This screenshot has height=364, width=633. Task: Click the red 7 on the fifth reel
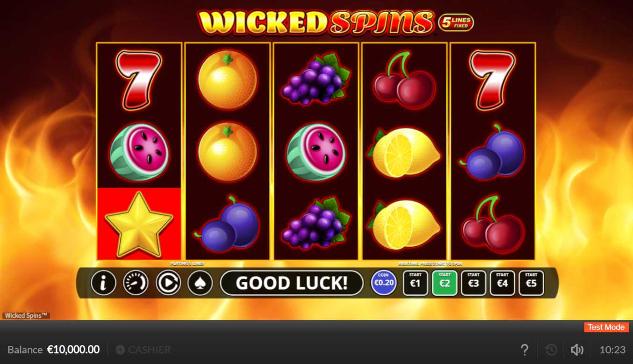pyautogui.click(x=492, y=80)
